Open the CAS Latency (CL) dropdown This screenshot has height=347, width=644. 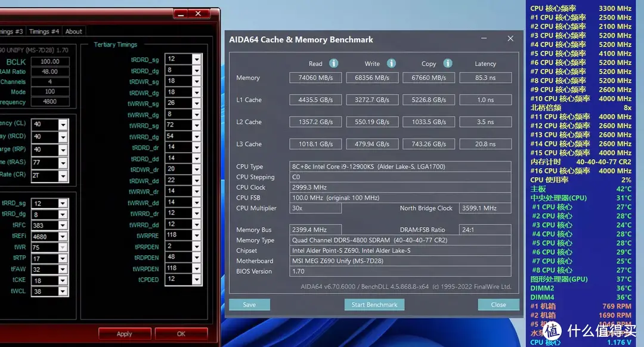point(63,125)
